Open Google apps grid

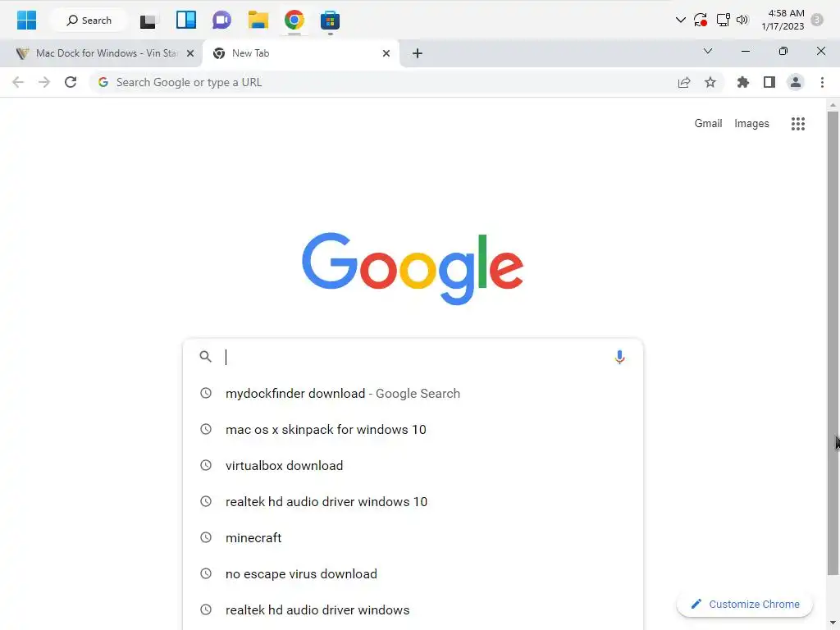click(797, 124)
